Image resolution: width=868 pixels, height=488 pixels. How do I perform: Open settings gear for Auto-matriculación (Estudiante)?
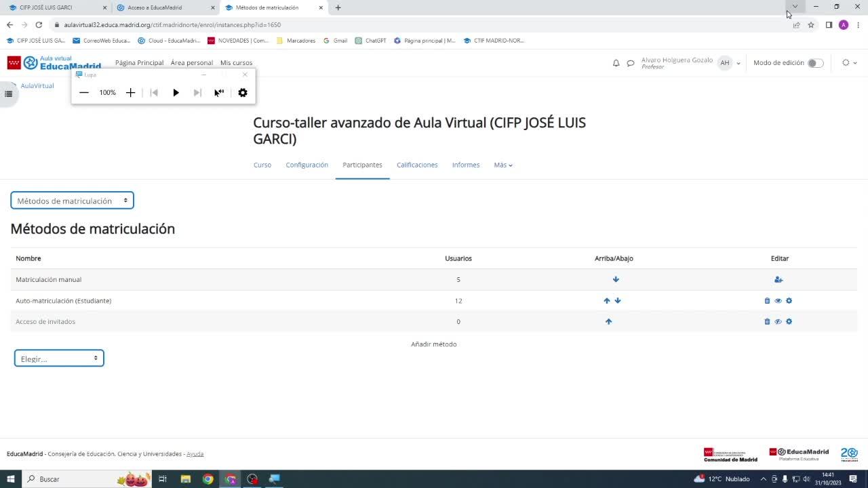pos(789,301)
